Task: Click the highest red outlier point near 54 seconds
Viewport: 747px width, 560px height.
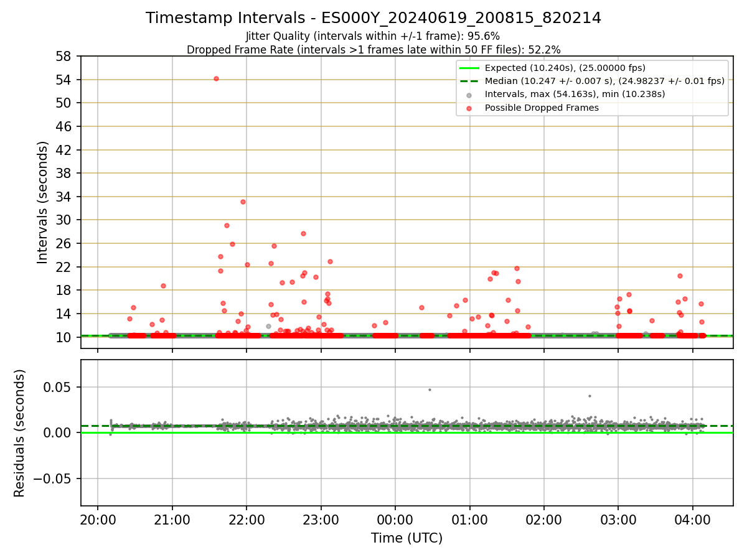Action: tap(216, 78)
